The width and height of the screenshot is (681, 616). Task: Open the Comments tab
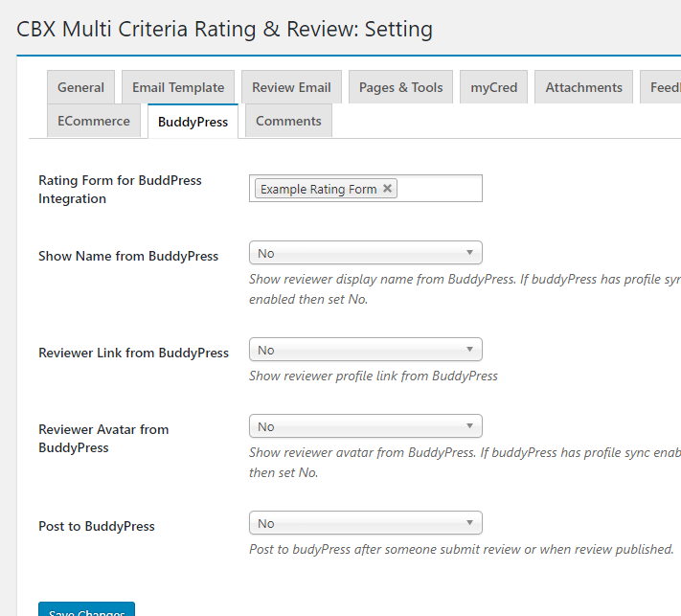pos(288,121)
